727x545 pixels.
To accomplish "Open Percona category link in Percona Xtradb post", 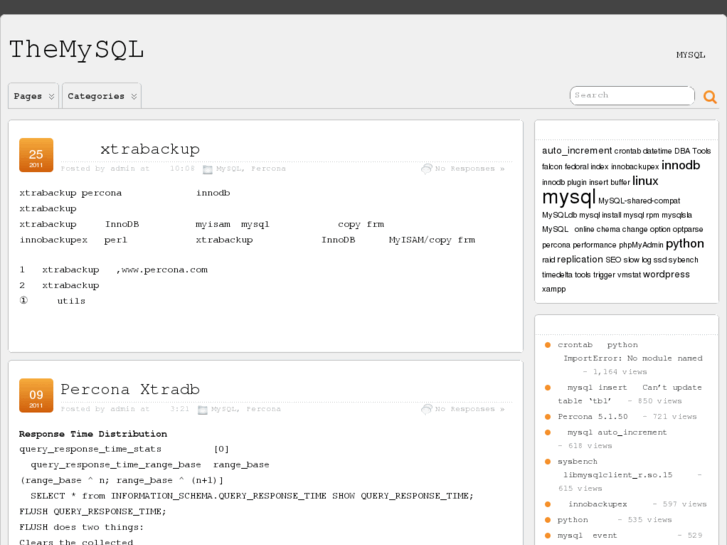I will tap(263, 409).
